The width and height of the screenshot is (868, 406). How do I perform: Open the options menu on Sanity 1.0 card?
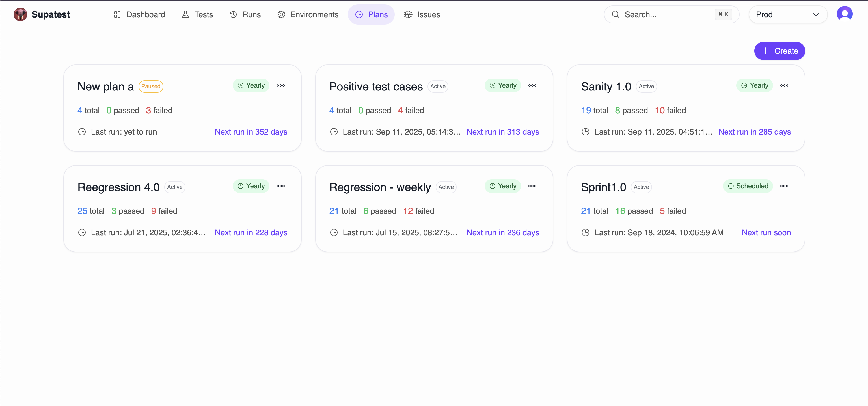click(x=784, y=85)
